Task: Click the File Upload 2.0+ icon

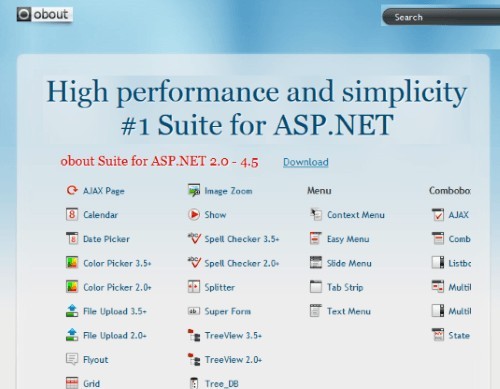Action: 72,335
